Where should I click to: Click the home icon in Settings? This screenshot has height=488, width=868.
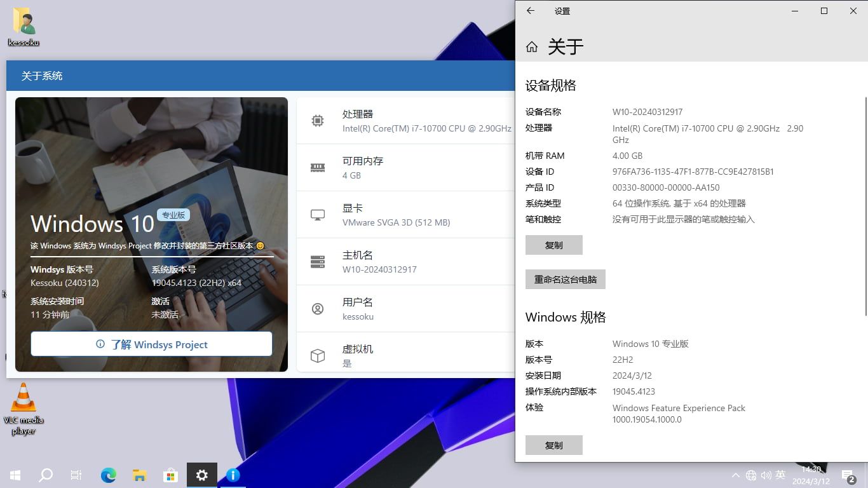(532, 46)
